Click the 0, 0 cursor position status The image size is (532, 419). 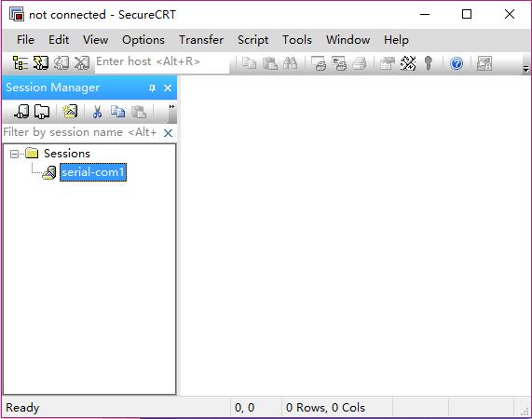pyautogui.click(x=245, y=408)
